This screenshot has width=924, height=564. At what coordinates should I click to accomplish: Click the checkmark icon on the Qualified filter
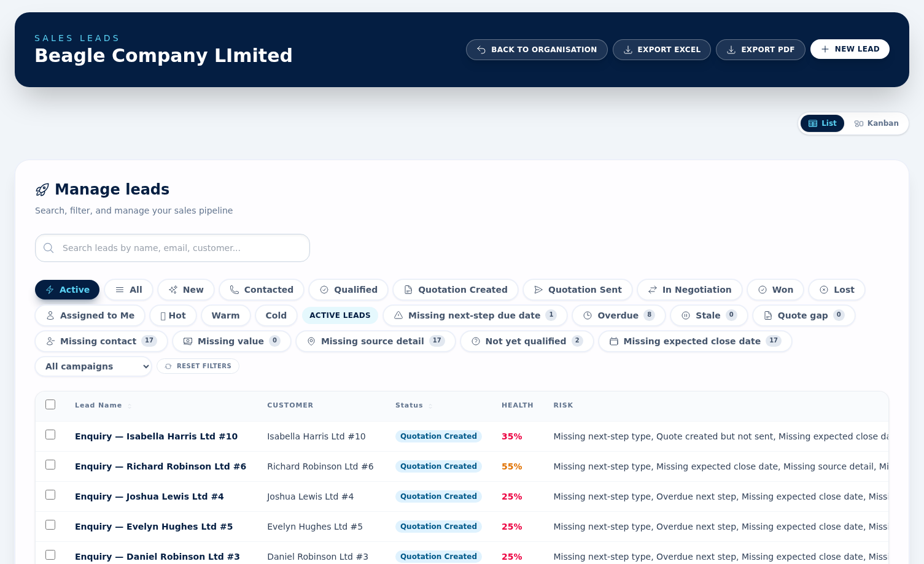pos(324,290)
